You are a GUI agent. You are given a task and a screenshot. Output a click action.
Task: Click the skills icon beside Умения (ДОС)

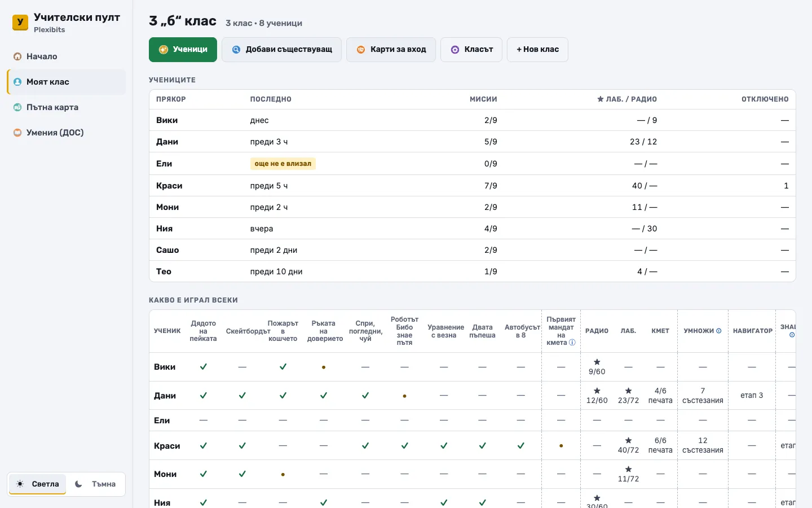pyautogui.click(x=17, y=133)
